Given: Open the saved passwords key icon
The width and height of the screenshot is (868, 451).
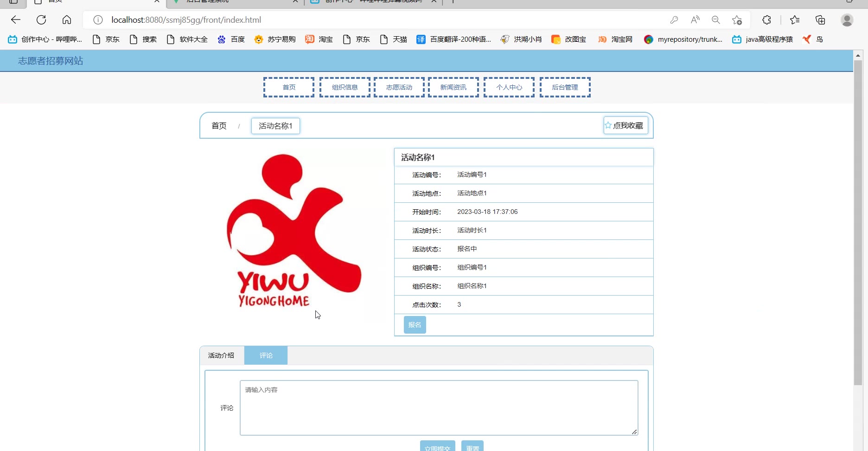Looking at the screenshot, I should [x=674, y=20].
